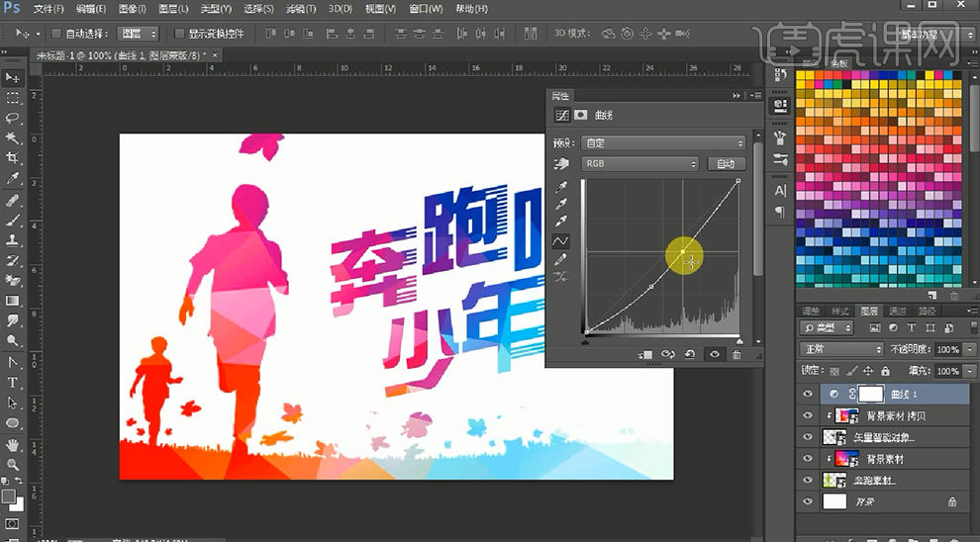
Task: Open the 预设 preset dropdown in Curves
Action: pos(663,143)
